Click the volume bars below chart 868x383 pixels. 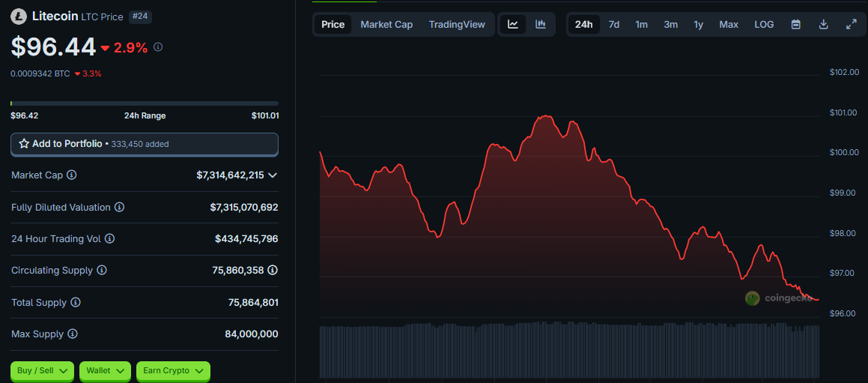(569, 350)
